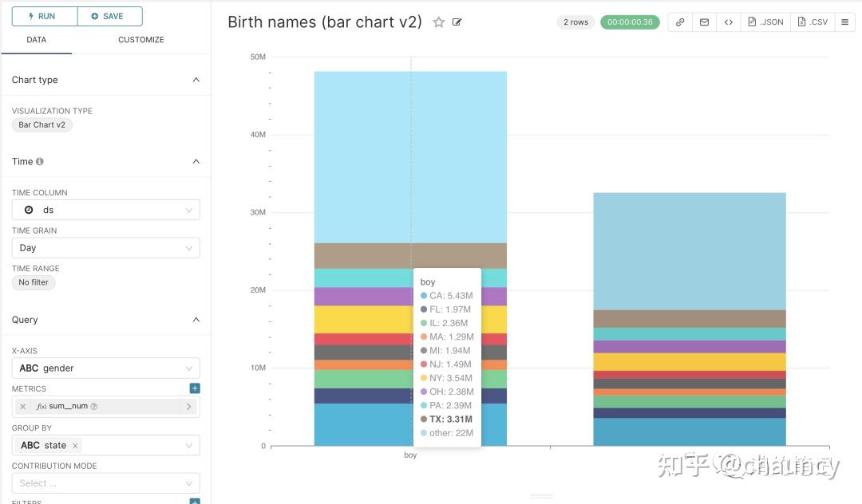Click the TX: 3.31M tooltip entry
Viewport: 862px width, 504px height.
(x=446, y=419)
